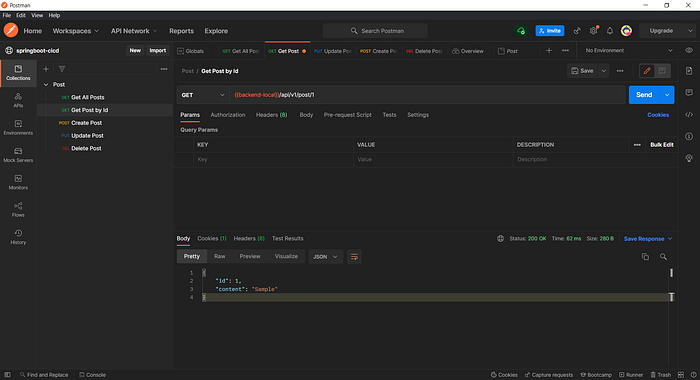Click the environment quick look eye icon

coord(689,50)
